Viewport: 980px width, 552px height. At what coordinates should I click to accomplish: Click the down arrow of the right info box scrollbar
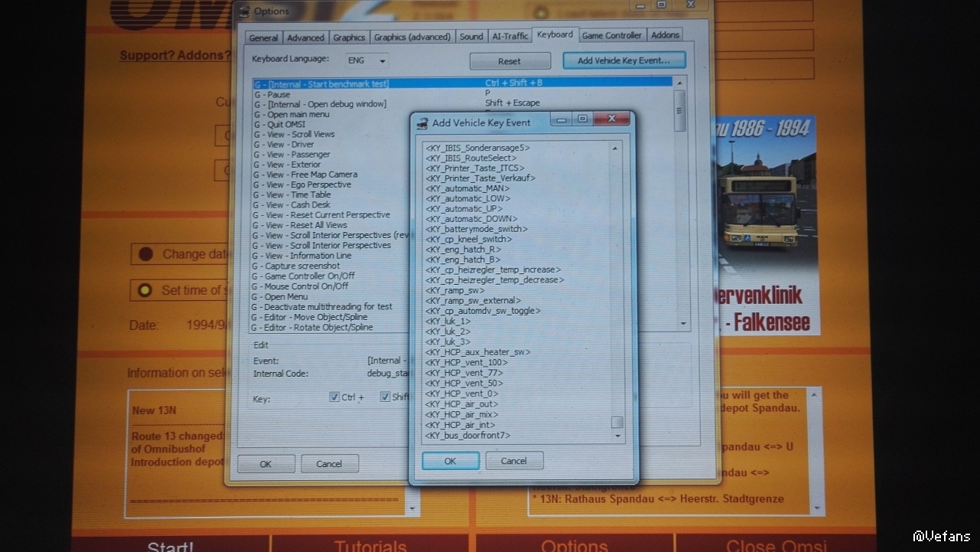(x=817, y=508)
